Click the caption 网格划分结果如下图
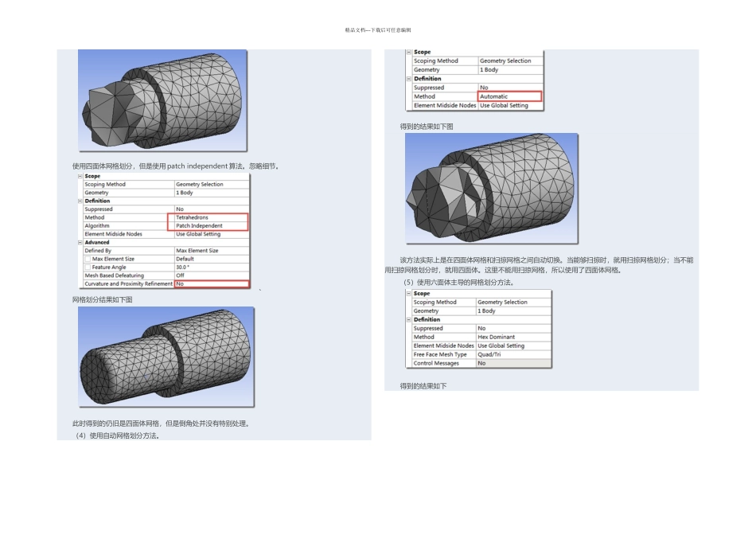Viewport: 756px width, 535px height. pos(102,299)
